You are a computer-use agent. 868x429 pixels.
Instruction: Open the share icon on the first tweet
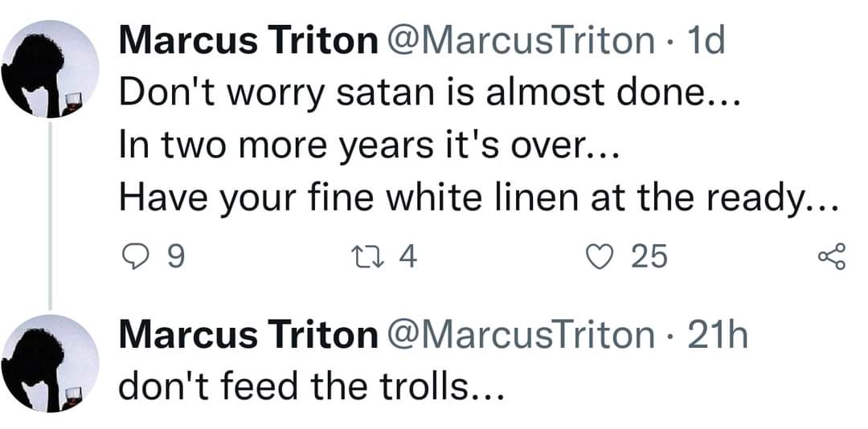tap(832, 257)
